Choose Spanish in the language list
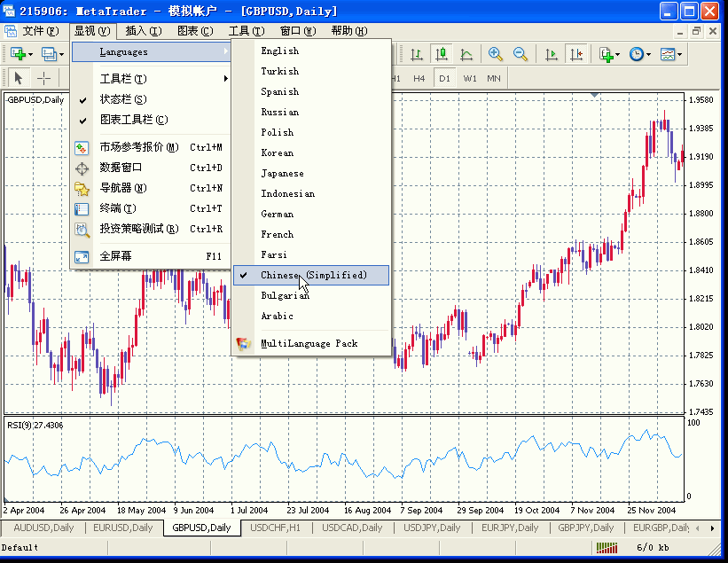The height and width of the screenshot is (563, 728). (x=311, y=92)
